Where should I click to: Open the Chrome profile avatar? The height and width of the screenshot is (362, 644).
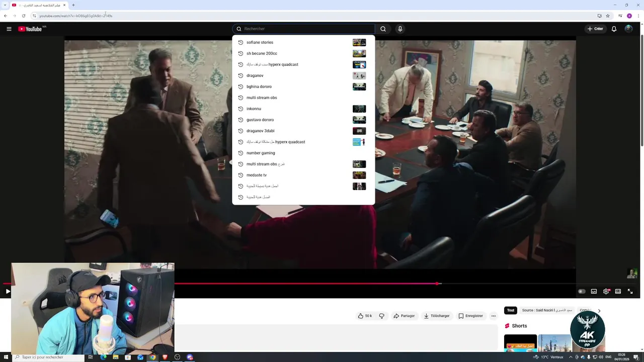click(x=629, y=16)
